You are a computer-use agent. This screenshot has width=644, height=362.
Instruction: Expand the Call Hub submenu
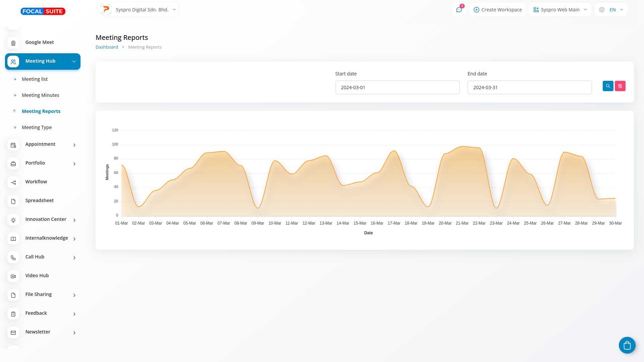(74, 257)
